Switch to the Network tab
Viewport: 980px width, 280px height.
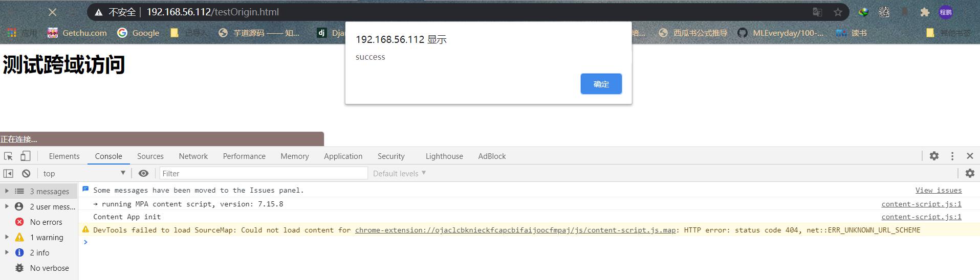193,156
